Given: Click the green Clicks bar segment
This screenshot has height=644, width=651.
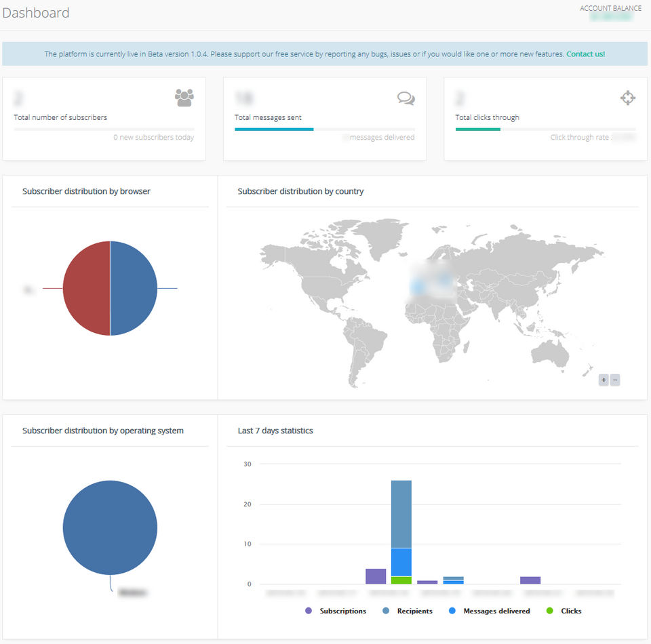Looking at the screenshot, I should click(x=401, y=580).
